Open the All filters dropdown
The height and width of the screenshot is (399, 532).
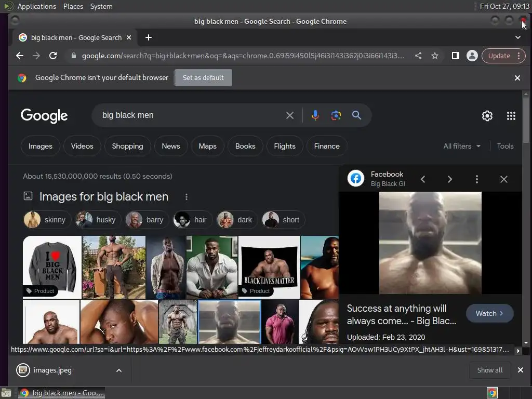(462, 146)
